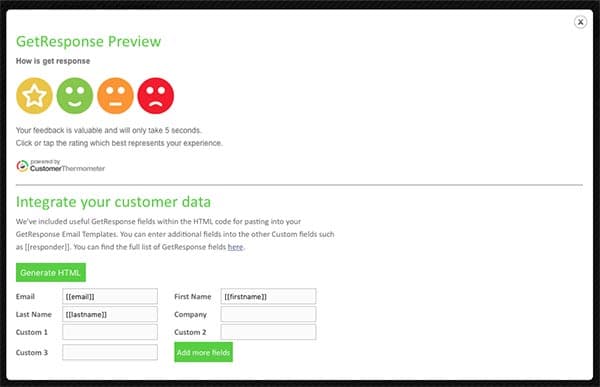Click the 'Custom 3' field label

(x=32, y=353)
